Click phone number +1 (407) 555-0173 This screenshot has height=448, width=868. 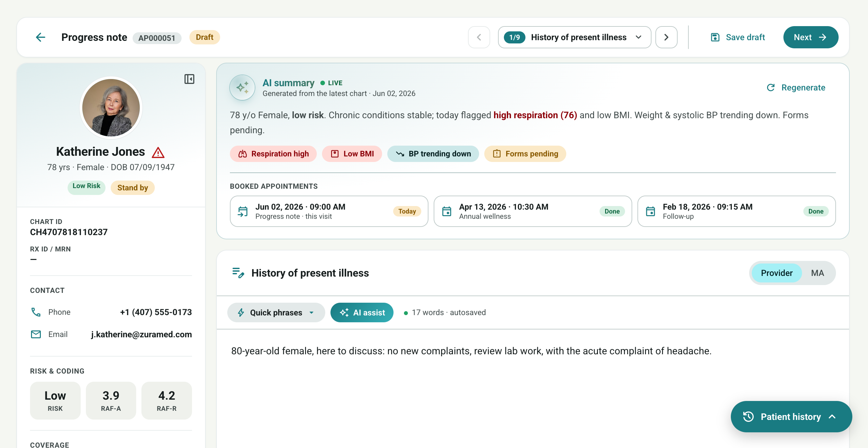[x=156, y=312]
